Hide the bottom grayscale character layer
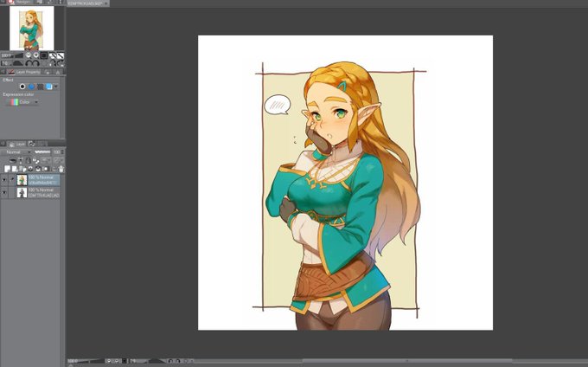The height and width of the screenshot is (367, 588). tap(4, 192)
